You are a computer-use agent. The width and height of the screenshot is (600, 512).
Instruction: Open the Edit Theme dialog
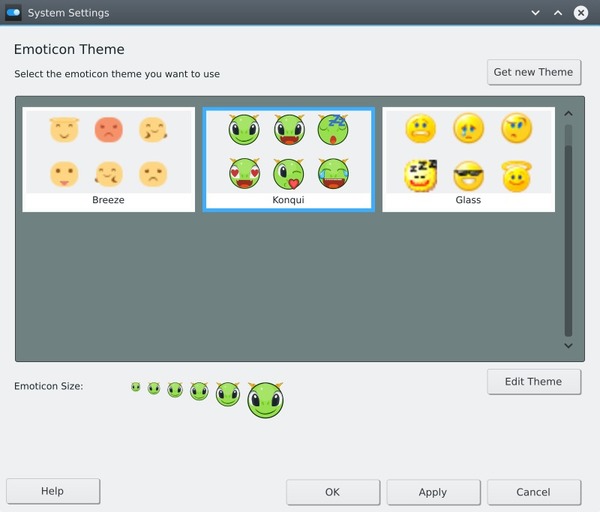pyautogui.click(x=533, y=381)
